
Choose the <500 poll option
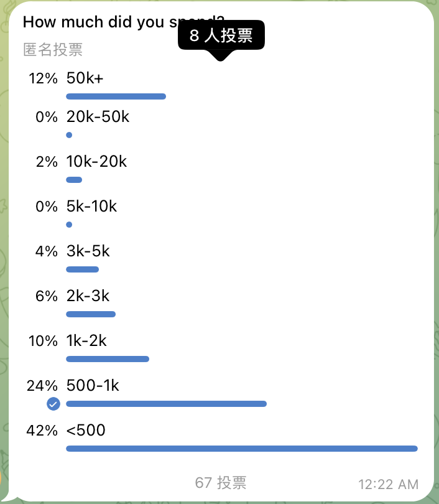[86, 430]
